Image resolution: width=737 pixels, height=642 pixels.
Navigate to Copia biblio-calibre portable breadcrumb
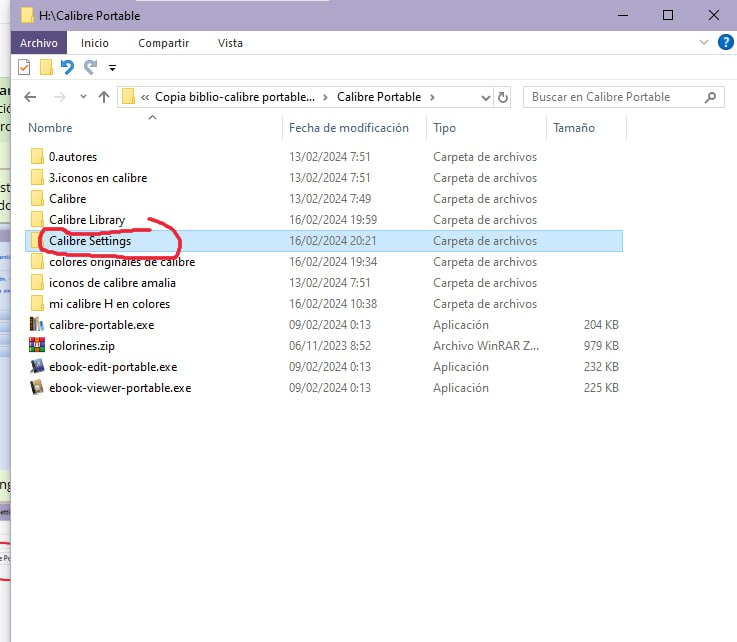point(235,97)
